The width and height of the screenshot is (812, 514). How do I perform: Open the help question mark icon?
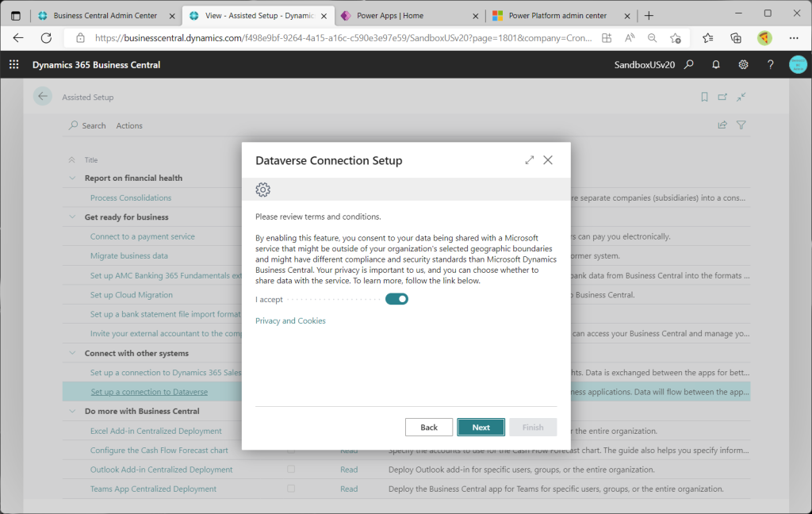pos(771,64)
